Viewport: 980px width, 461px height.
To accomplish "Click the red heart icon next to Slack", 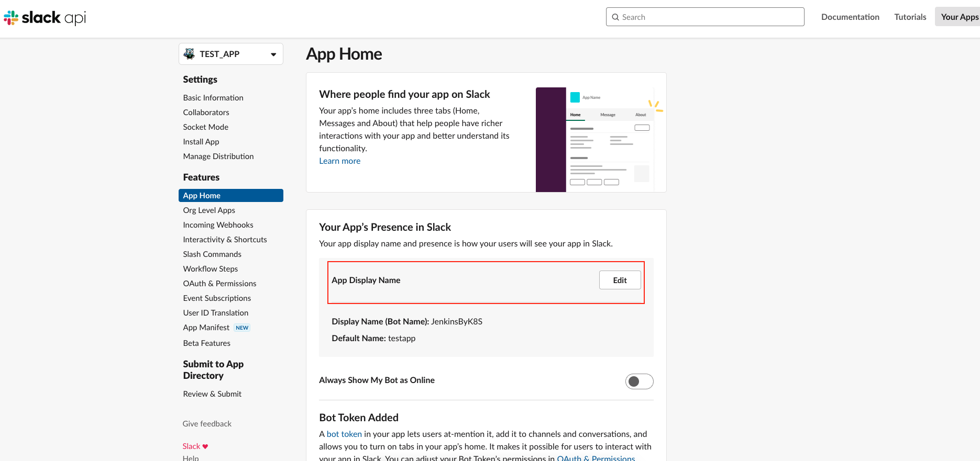I will point(205,446).
